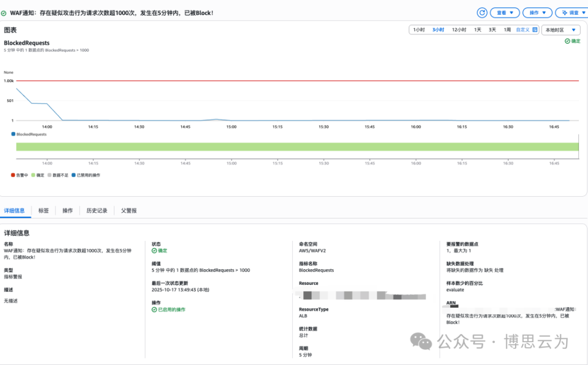Switch chart range to 3天

tap(492, 29)
